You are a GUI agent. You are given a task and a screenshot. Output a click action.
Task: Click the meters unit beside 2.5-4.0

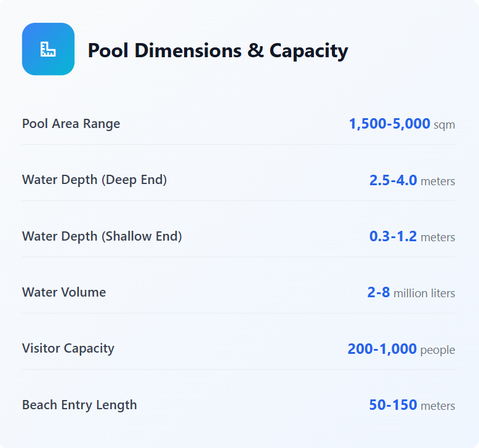click(438, 182)
